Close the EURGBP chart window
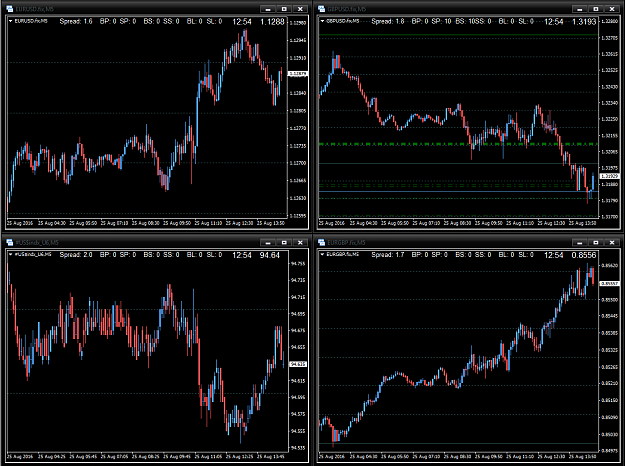 [x=612, y=242]
